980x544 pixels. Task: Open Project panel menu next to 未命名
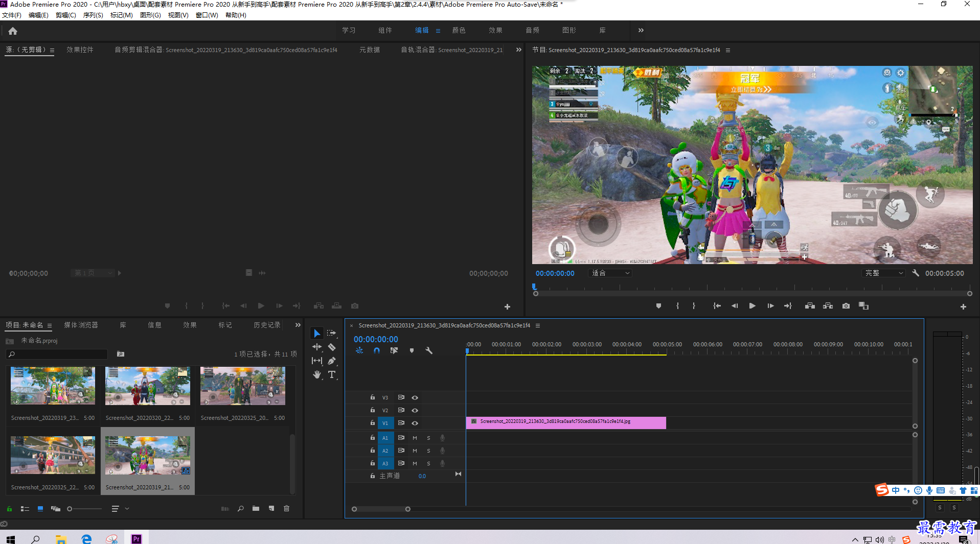50,326
